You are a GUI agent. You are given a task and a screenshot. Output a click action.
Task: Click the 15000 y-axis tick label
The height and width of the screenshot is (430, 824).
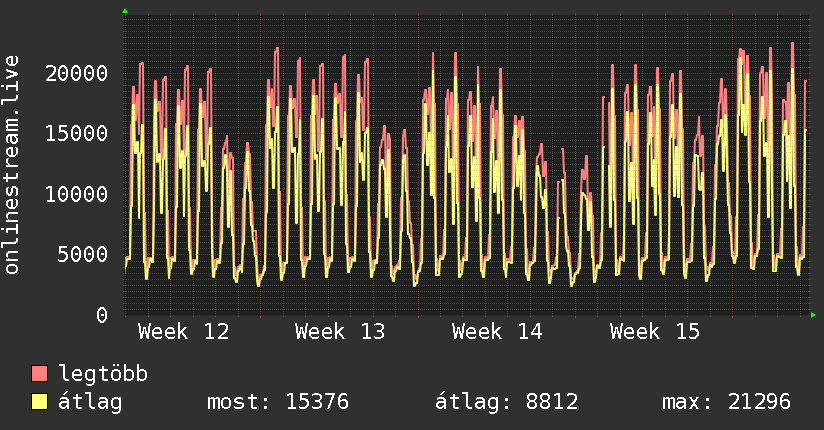pos(77,134)
